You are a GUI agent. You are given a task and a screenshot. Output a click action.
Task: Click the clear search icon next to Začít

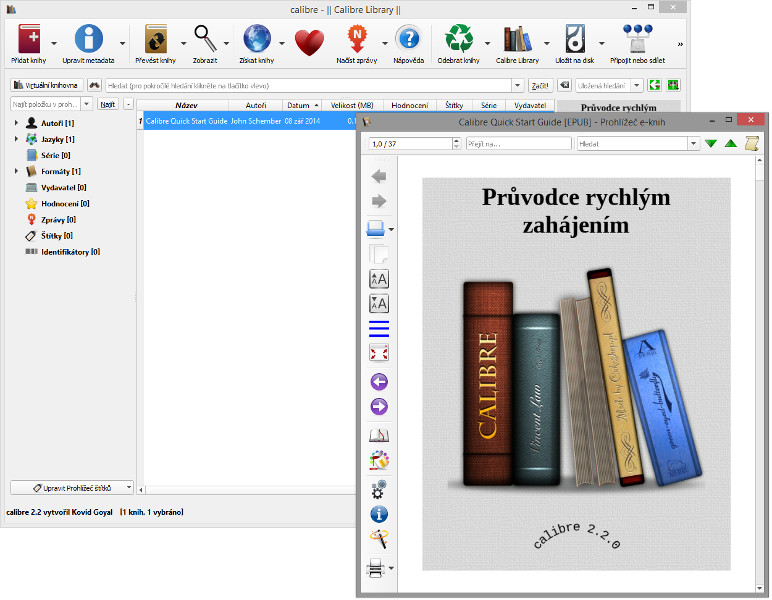pyautogui.click(x=564, y=85)
